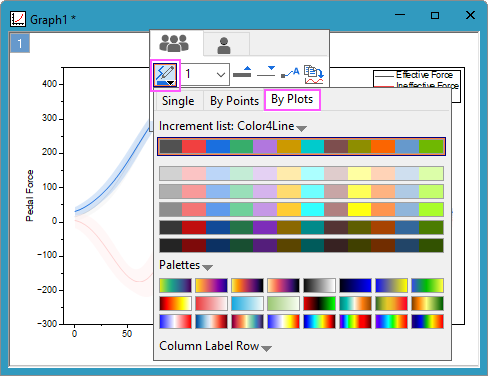Choose the black-to-blue palette
The height and width of the screenshot is (376, 488).
click(355, 286)
